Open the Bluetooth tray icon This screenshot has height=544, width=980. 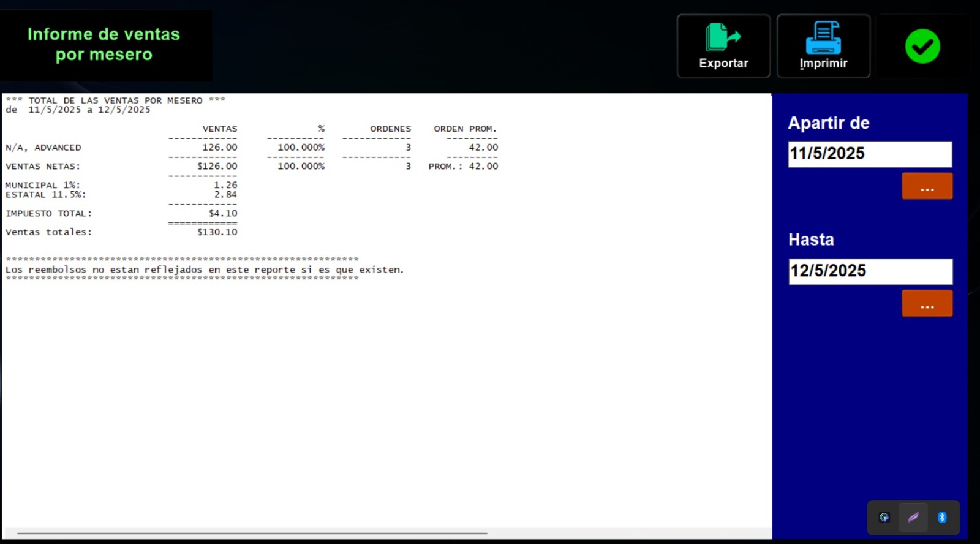(942, 518)
